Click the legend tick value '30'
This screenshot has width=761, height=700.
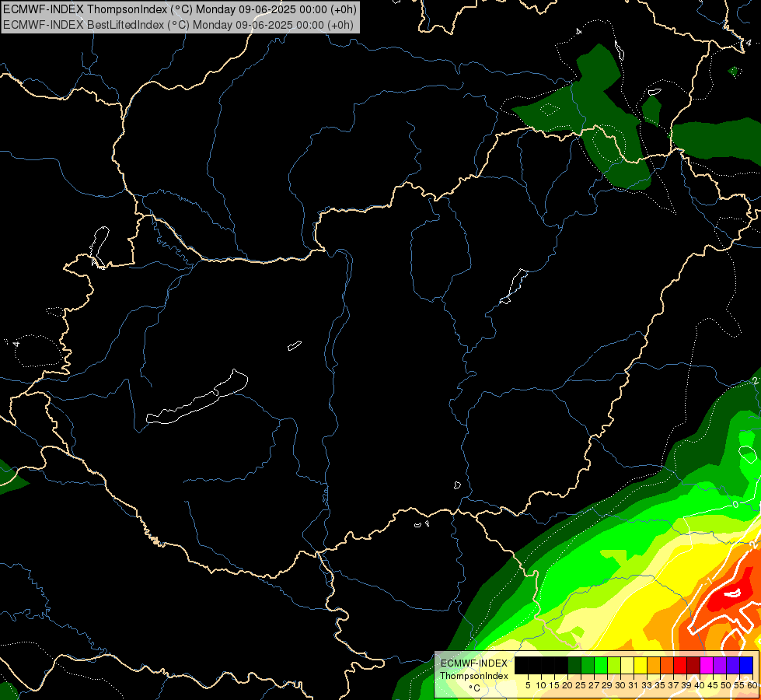(x=620, y=685)
